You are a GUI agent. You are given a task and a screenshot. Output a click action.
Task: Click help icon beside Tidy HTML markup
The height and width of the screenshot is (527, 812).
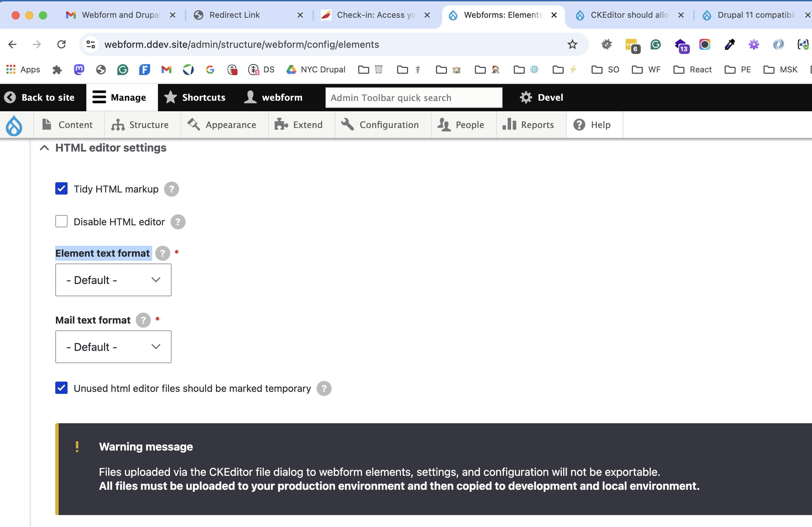171,189
